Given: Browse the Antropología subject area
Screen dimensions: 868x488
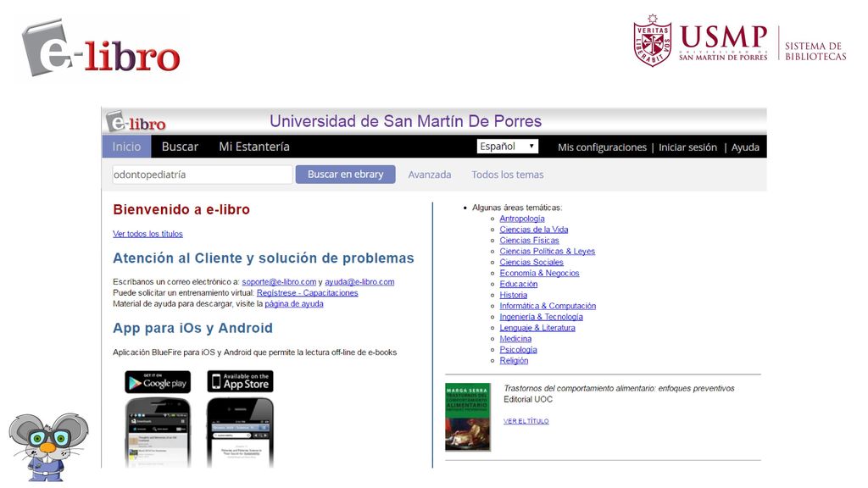Looking at the screenshot, I should (522, 219).
